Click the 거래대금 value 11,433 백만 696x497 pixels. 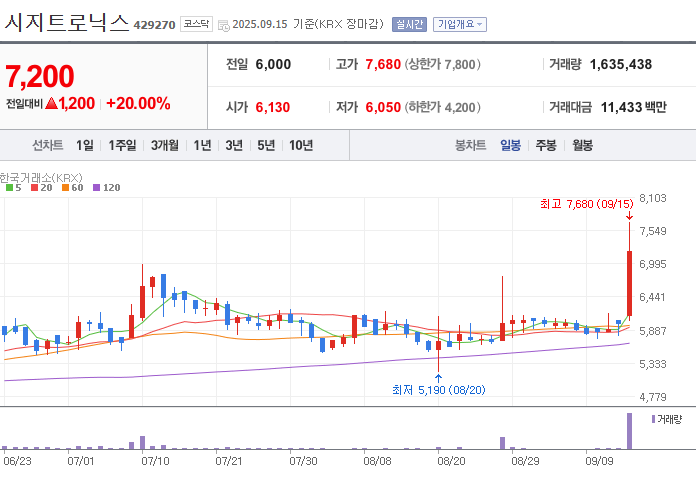pos(633,107)
